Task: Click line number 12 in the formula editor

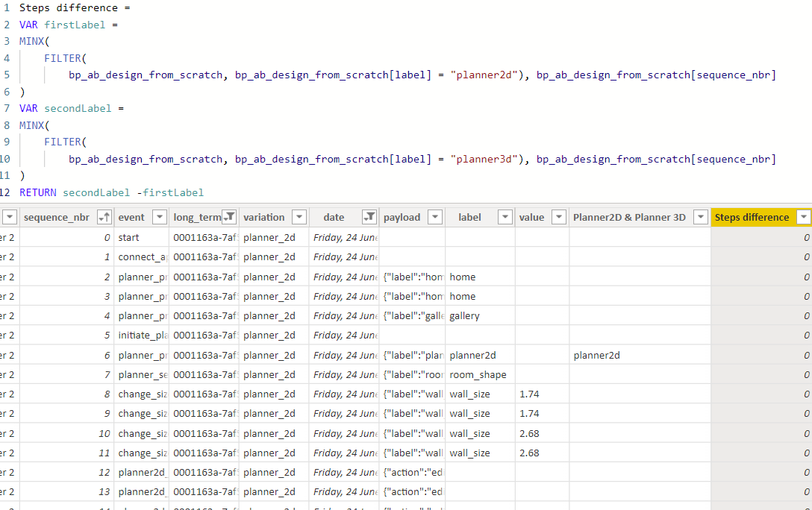Action: pos(5,192)
